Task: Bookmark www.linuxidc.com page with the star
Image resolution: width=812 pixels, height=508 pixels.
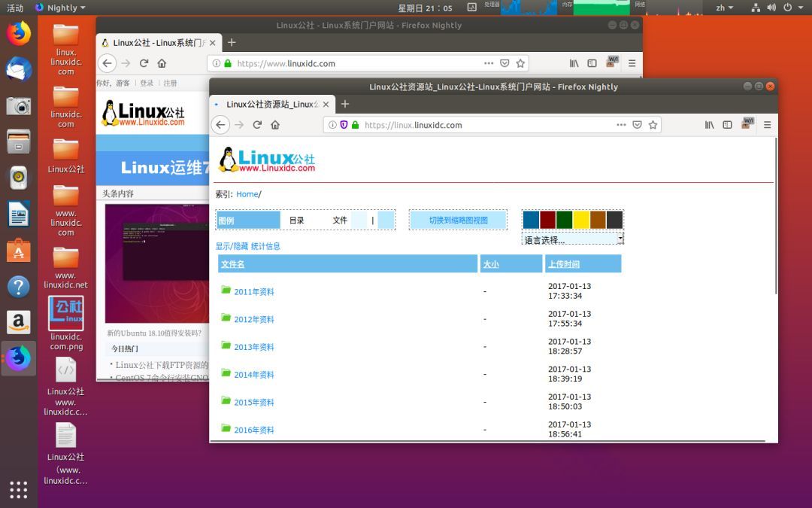Action: tap(520, 63)
